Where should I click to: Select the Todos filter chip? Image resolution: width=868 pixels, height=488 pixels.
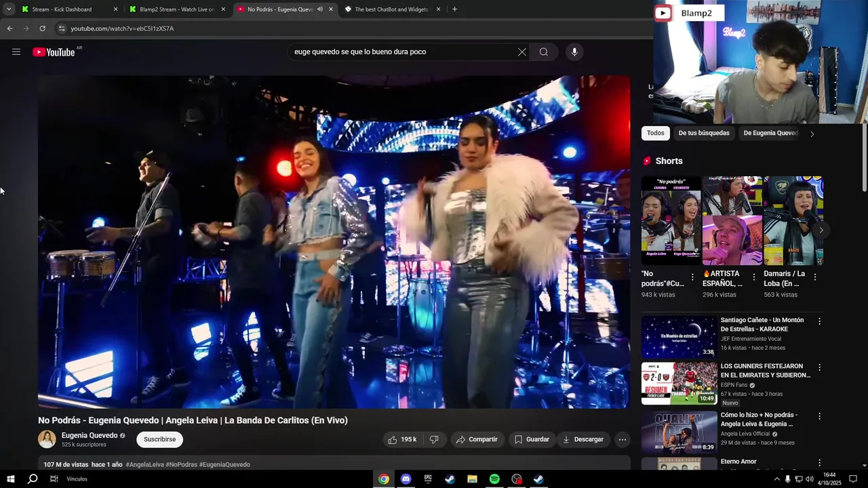(x=656, y=134)
